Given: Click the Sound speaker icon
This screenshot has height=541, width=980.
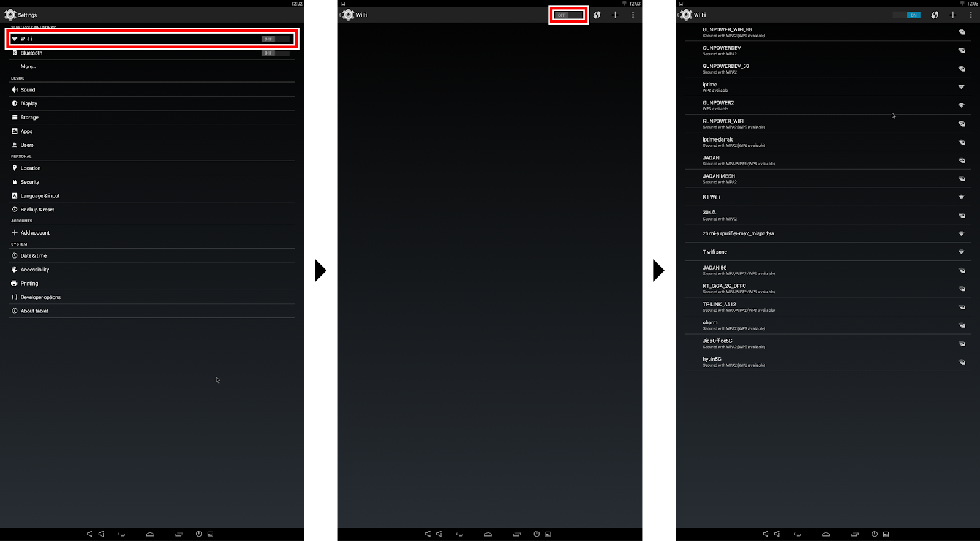Looking at the screenshot, I should [x=15, y=89].
